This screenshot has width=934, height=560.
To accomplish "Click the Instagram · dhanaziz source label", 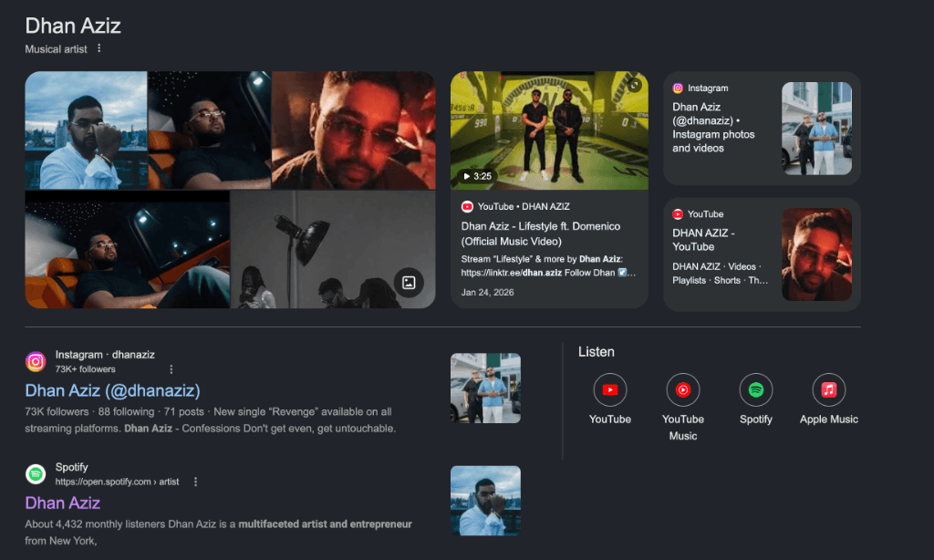I will click(105, 355).
